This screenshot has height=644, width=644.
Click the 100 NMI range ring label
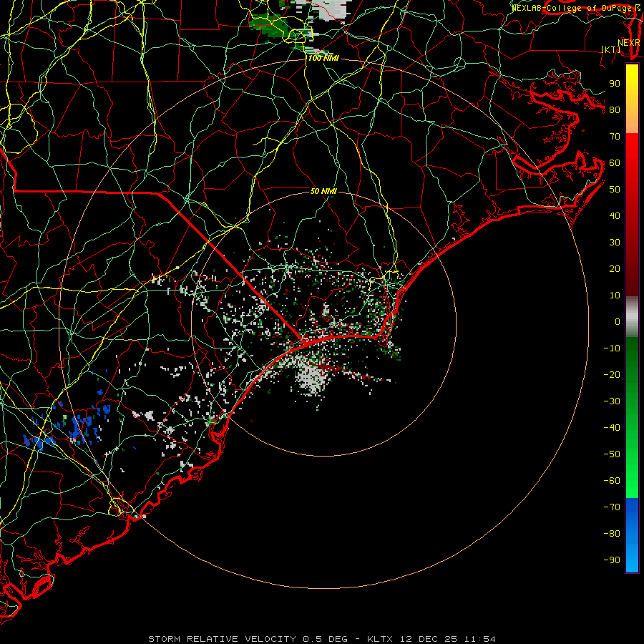323,59
